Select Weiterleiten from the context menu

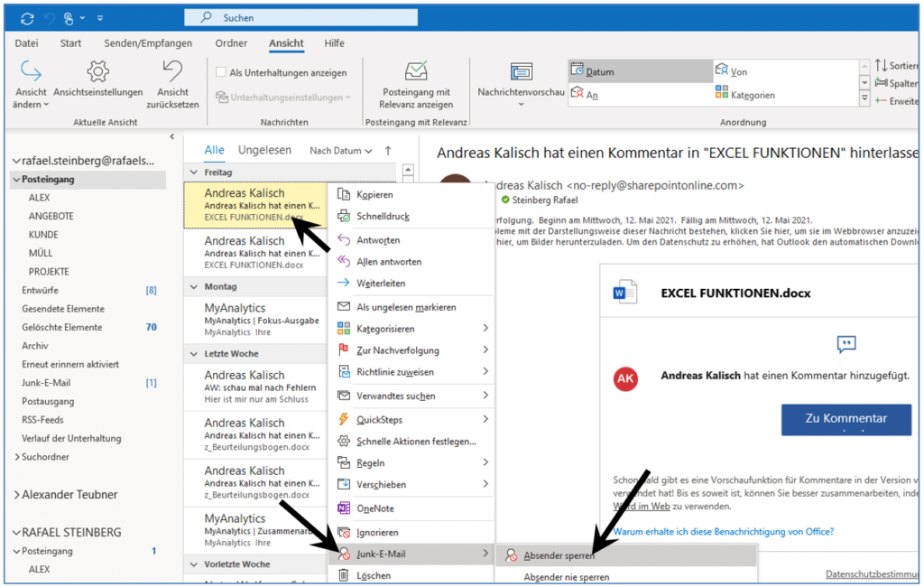[x=411, y=284]
